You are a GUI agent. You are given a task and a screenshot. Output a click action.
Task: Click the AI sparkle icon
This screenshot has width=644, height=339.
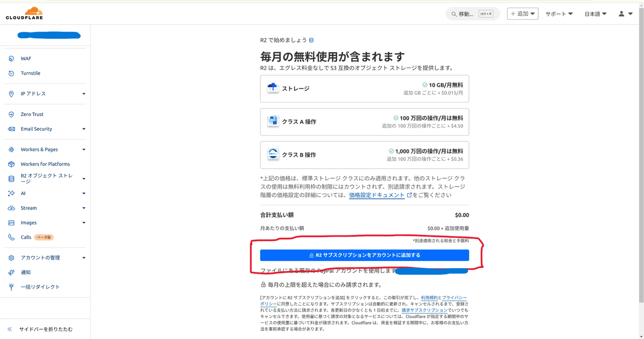point(11,193)
